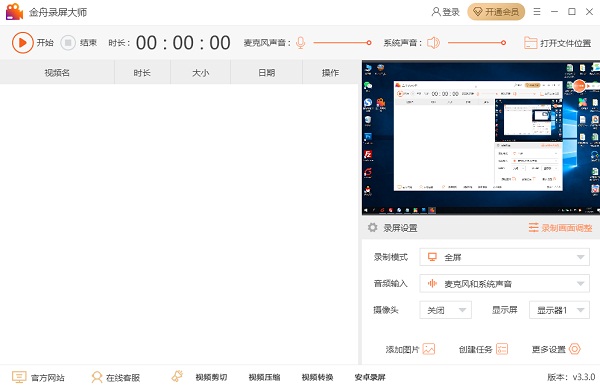Click the 录制画面调整 sliders icon
The height and width of the screenshot is (385, 600).
533,227
